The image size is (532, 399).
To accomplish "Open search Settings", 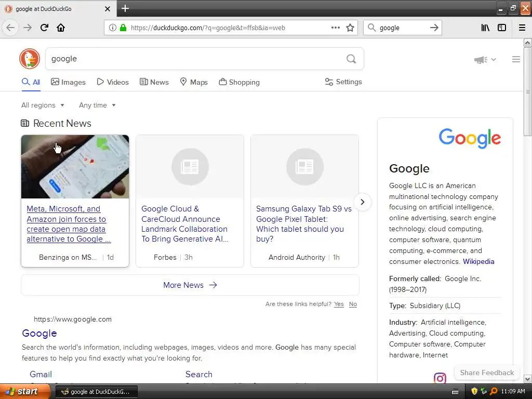I will point(343,82).
